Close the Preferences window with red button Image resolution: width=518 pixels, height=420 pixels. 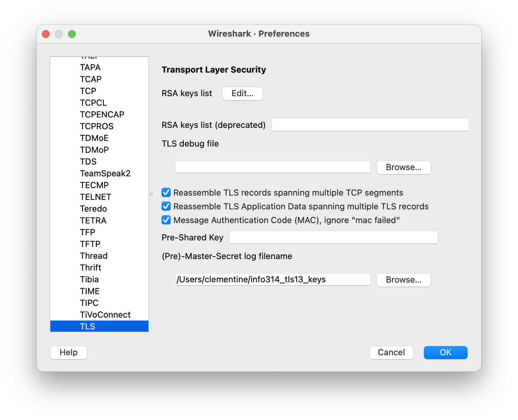46,34
